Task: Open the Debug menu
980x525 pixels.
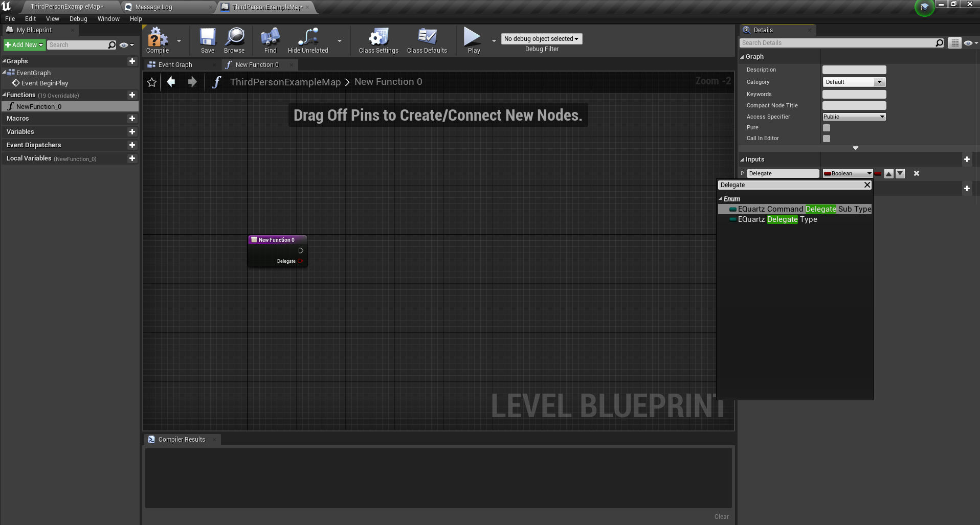Action: click(78, 18)
